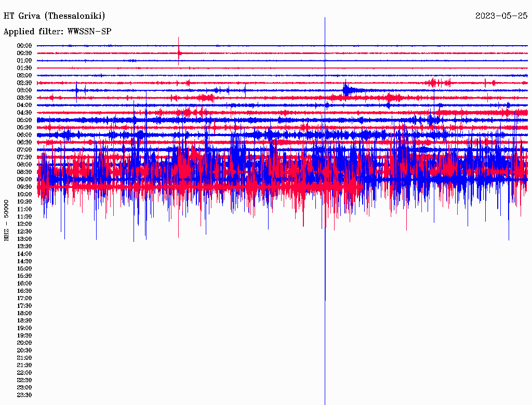Select the 19:30 time label
This screenshot has height=405, width=532.
(x=24, y=335)
